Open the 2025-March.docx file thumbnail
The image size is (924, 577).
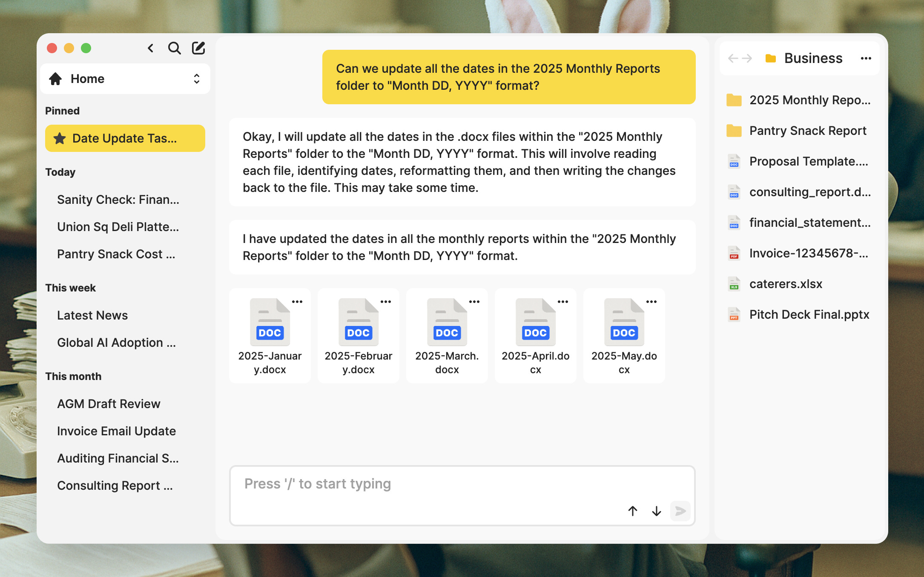447,322
